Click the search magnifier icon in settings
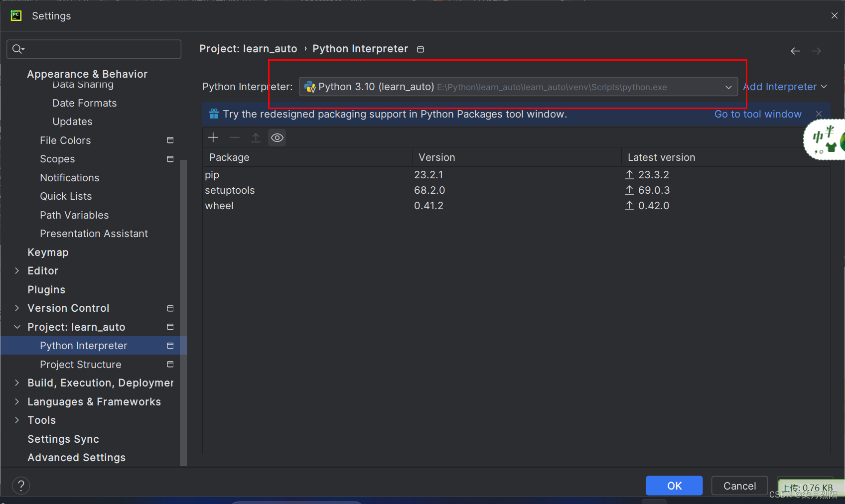 [x=18, y=49]
